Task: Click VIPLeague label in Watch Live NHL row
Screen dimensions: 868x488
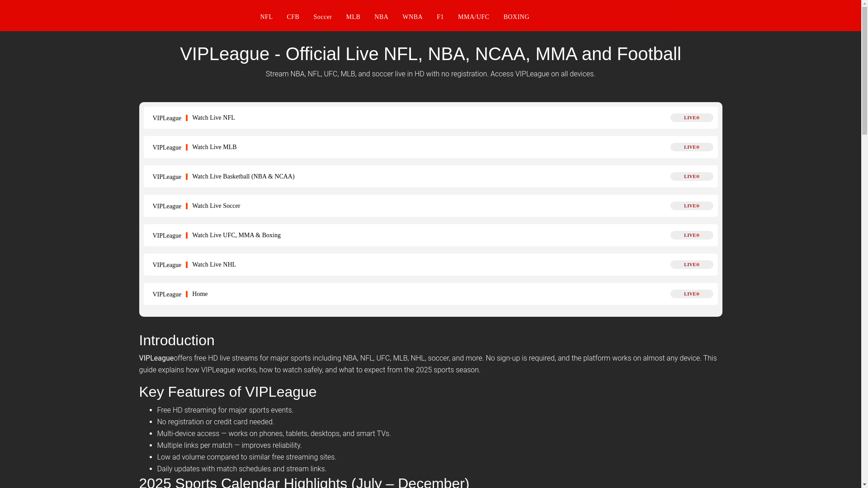Action: pyautogui.click(x=167, y=265)
